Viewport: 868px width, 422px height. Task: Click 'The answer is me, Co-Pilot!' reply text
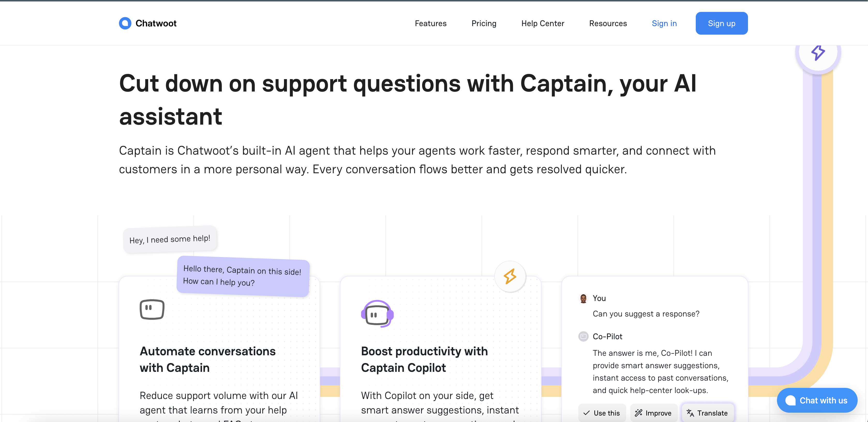[x=660, y=372]
